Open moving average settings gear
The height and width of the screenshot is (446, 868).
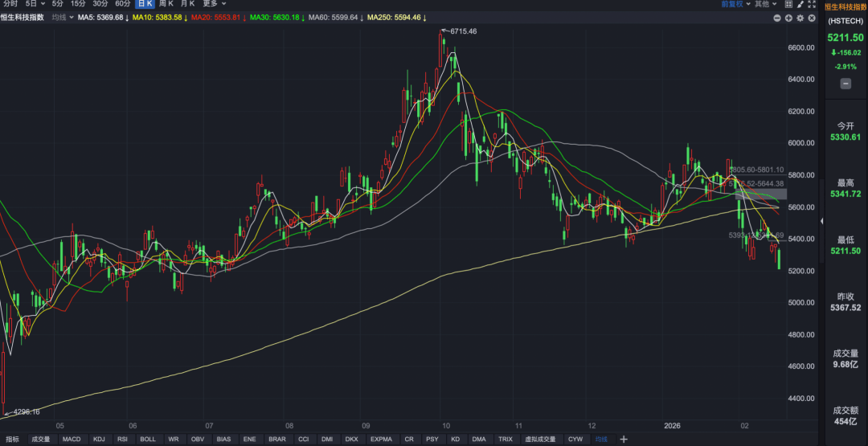[x=800, y=18]
